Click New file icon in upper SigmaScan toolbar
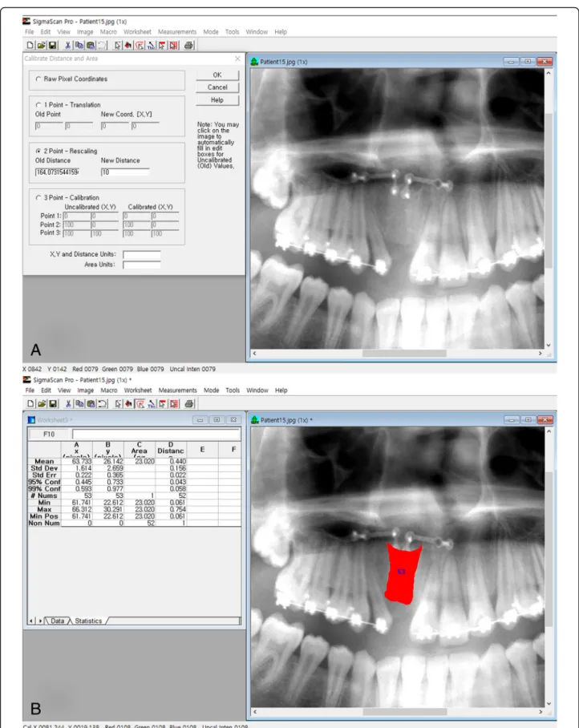Screen dimensions: 579x728 coord(30,45)
